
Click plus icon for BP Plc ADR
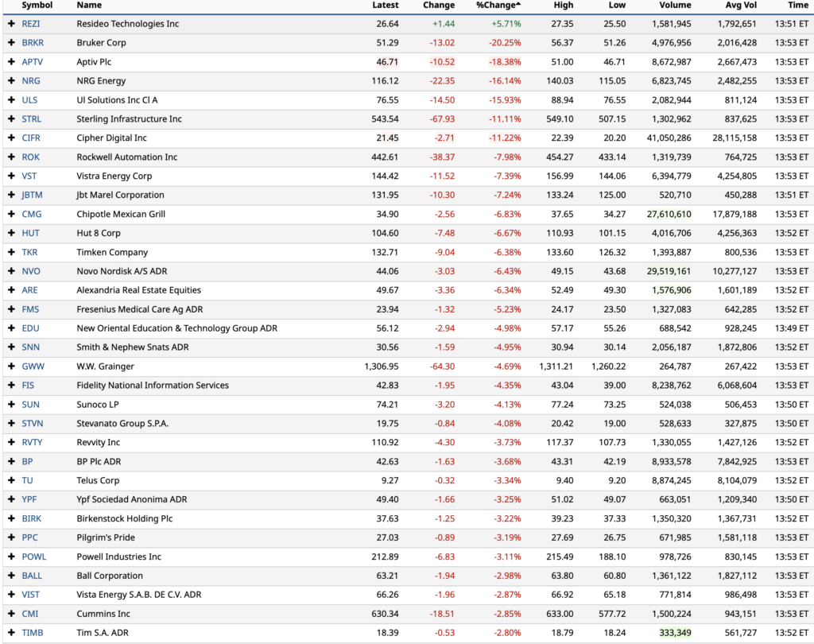pos(11,462)
